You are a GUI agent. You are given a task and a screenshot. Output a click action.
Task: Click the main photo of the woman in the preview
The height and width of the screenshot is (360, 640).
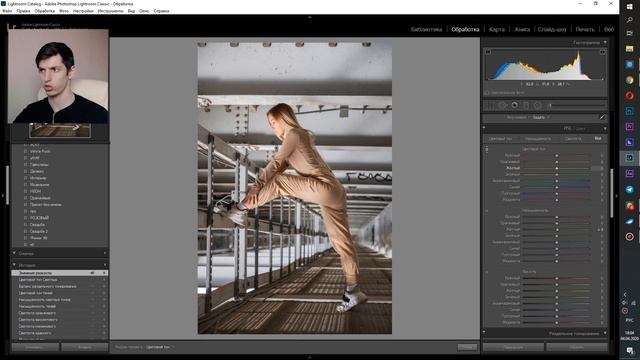(x=295, y=188)
